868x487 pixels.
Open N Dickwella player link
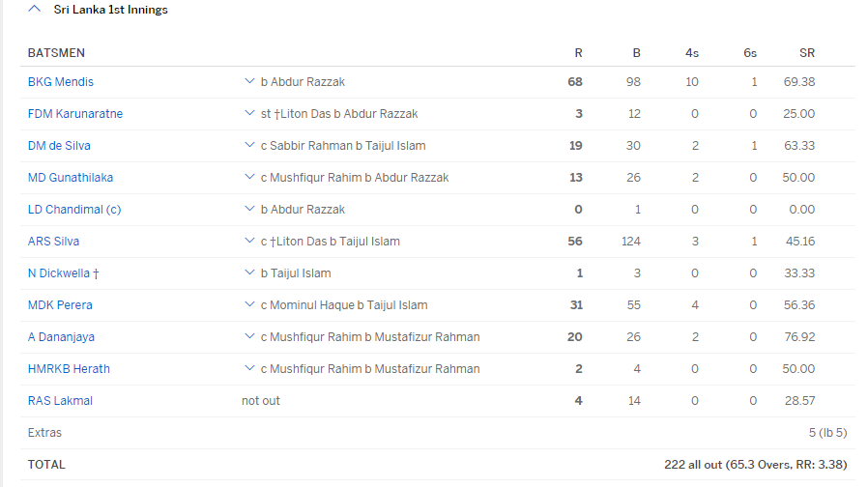coord(63,273)
